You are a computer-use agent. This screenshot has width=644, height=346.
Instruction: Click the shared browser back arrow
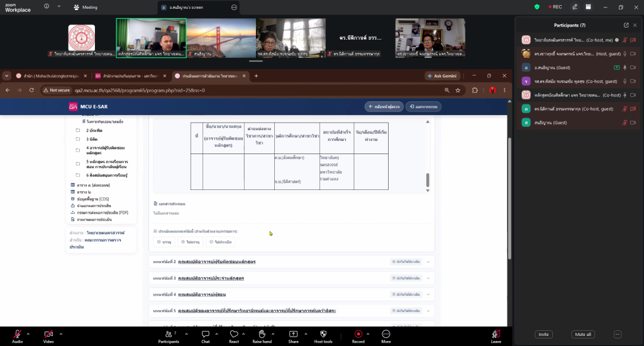click(8, 90)
